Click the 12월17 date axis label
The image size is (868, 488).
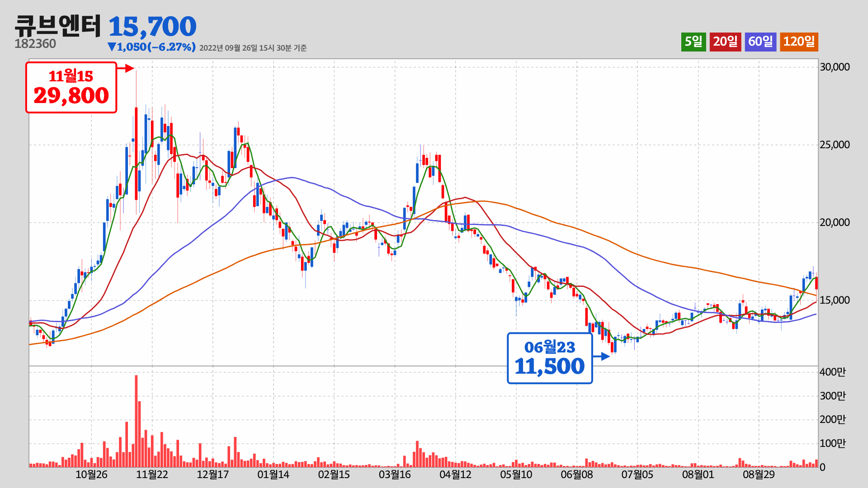pyautogui.click(x=212, y=475)
